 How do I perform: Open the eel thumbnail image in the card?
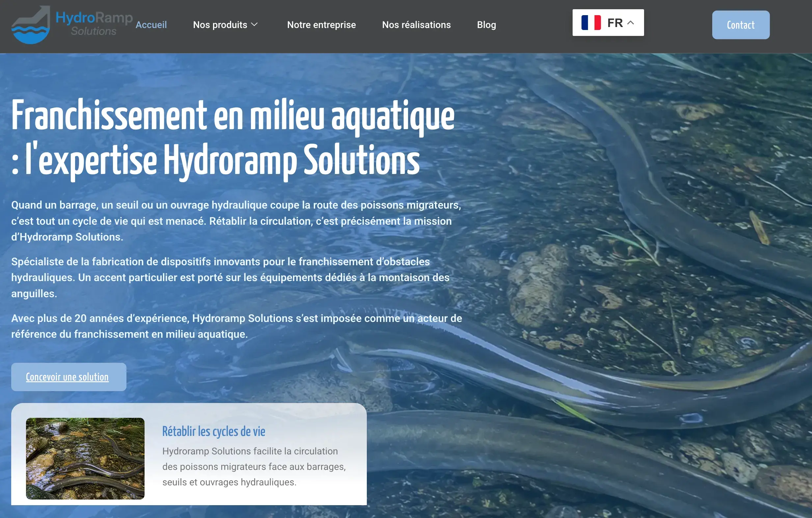coord(85,458)
